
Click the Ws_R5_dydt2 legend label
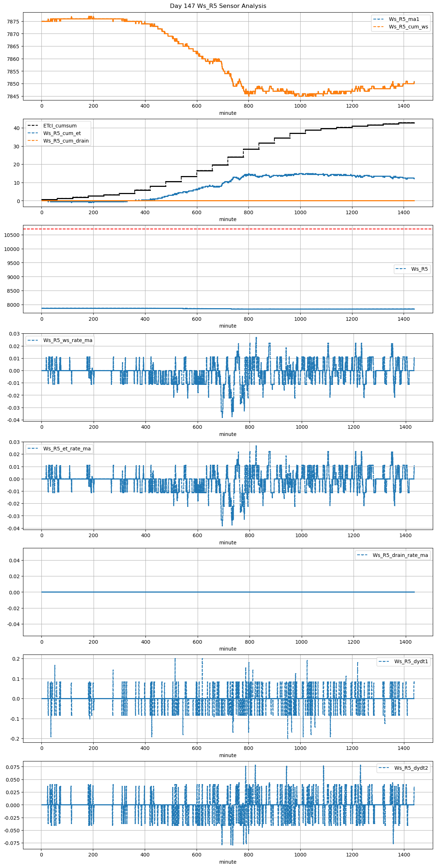[x=411, y=768]
